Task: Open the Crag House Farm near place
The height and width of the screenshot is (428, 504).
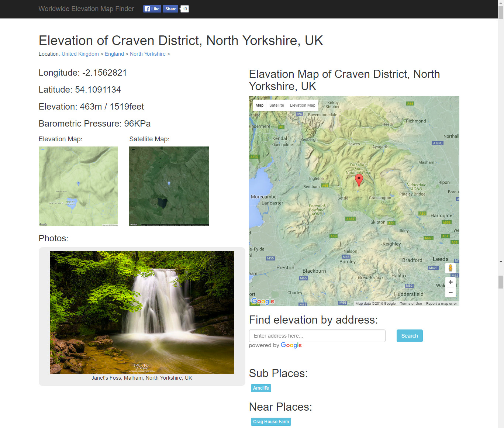Action: [271, 422]
